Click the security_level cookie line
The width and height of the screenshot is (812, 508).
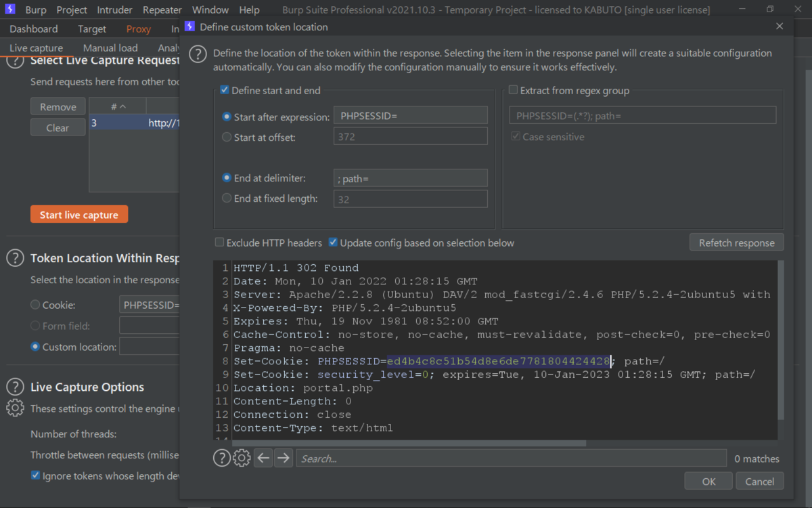point(495,375)
